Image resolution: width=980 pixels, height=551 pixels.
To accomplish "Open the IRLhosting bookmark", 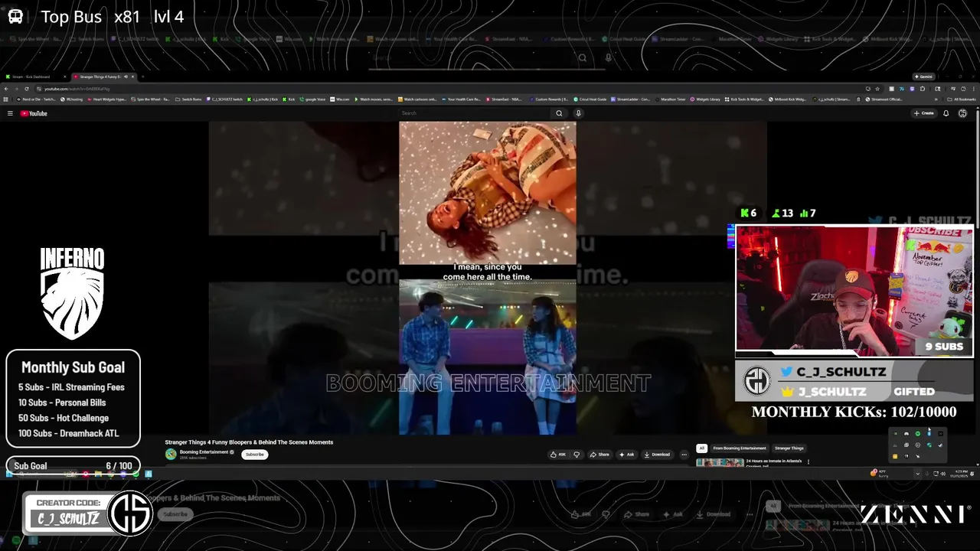I will [71, 99].
